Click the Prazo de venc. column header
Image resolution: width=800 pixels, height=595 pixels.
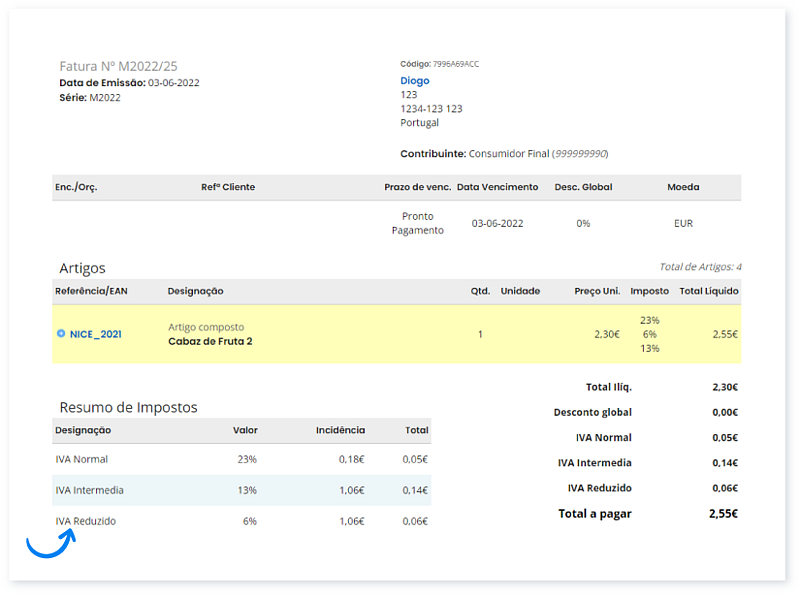coord(417,187)
